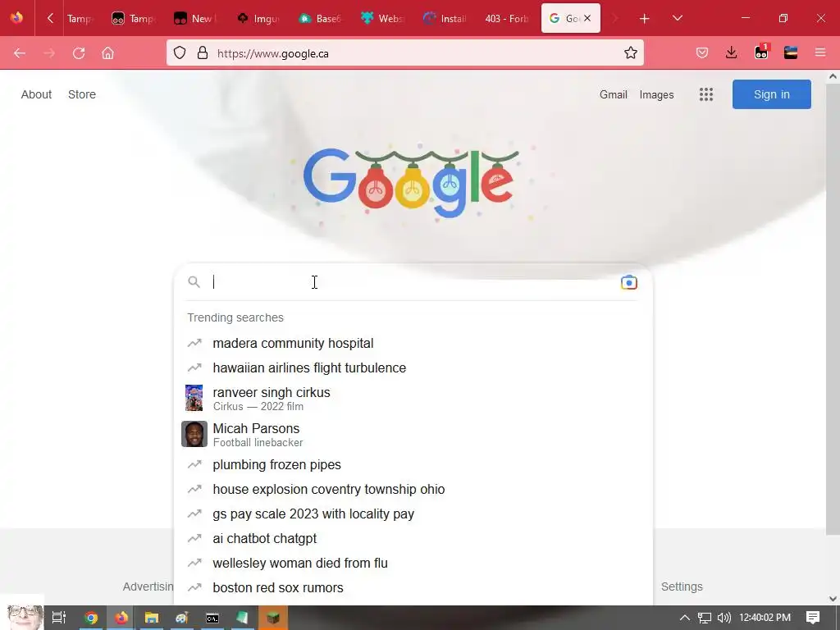The width and height of the screenshot is (840, 630).
Task: Open the paint palette taskbar icon
Action: coord(182,618)
